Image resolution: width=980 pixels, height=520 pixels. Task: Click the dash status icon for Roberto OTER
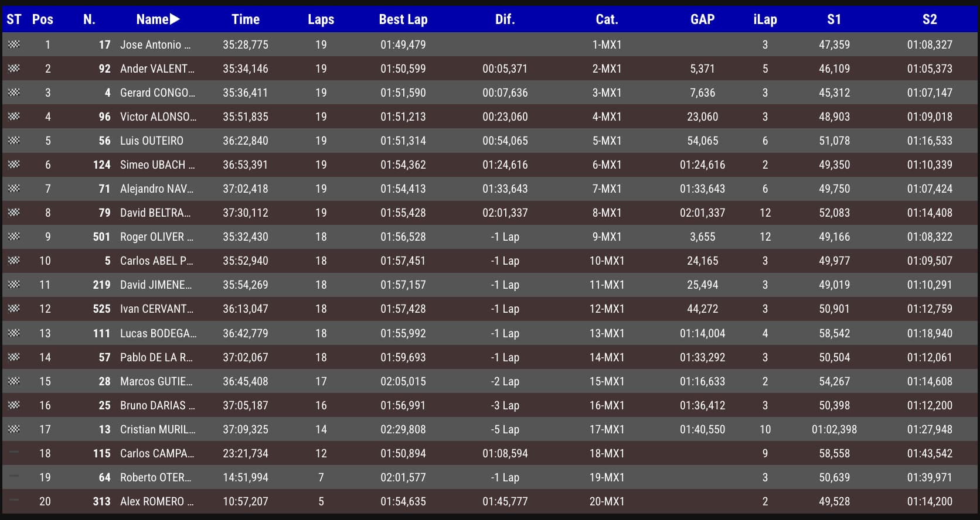coord(14,477)
